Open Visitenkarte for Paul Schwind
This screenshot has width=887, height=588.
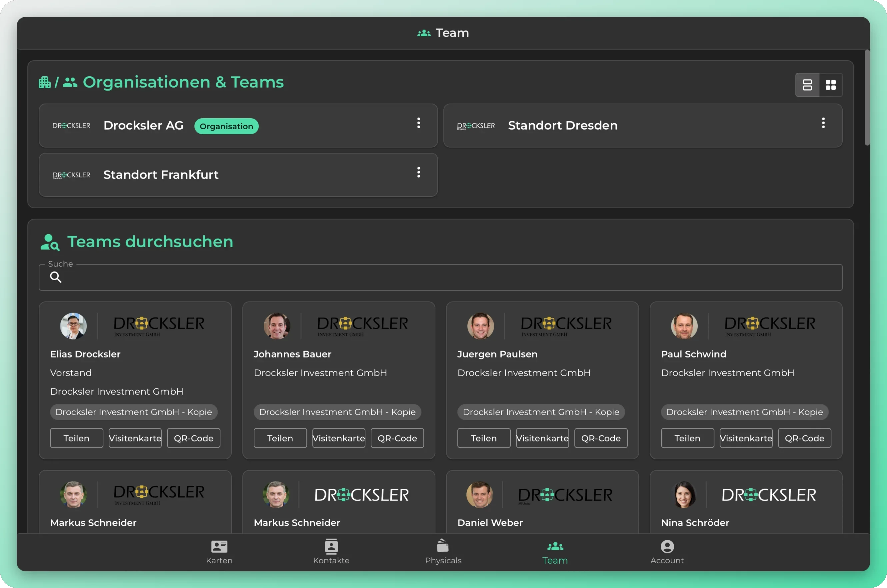tap(746, 438)
